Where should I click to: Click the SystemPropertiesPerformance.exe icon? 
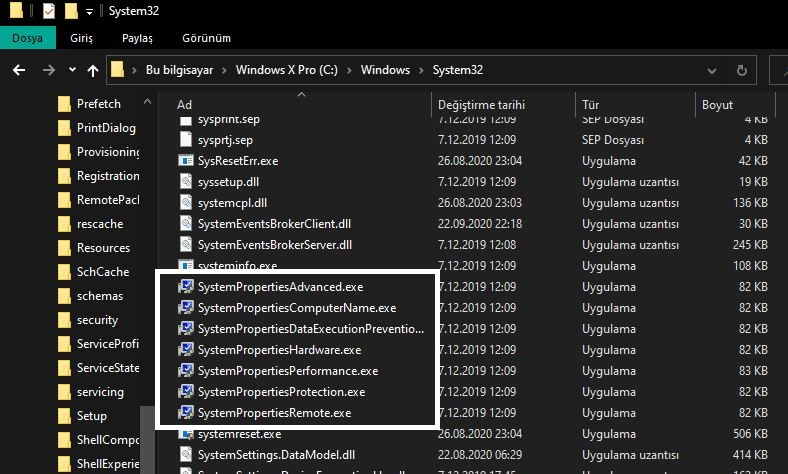pyautogui.click(x=186, y=370)
